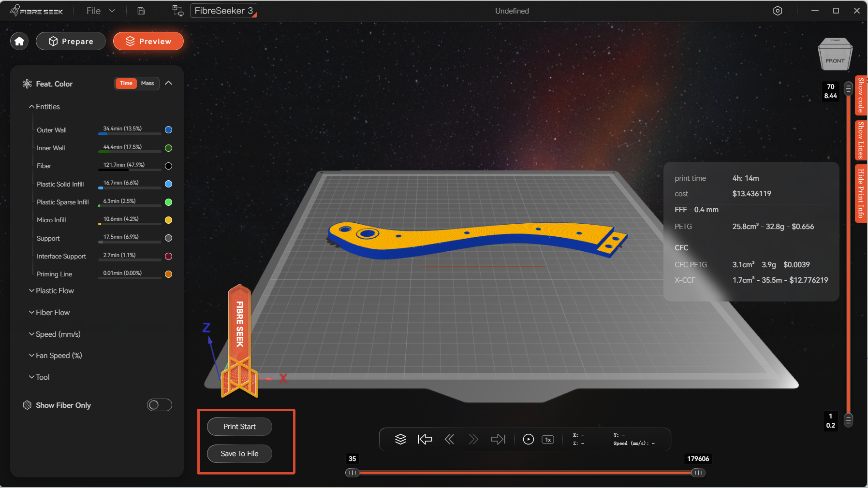
Task: Switch to the Prepare tab
Action: pyautogui.click(x=71, y=41)
